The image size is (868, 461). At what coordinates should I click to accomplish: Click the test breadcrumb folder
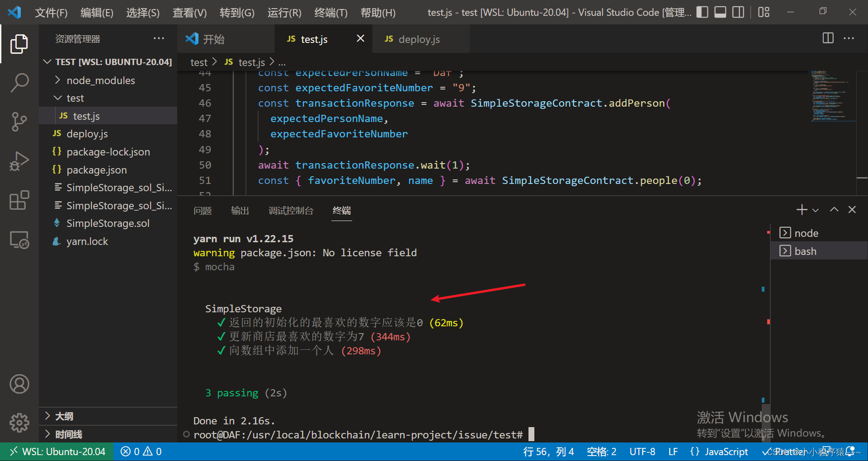[x=198, y=62]
